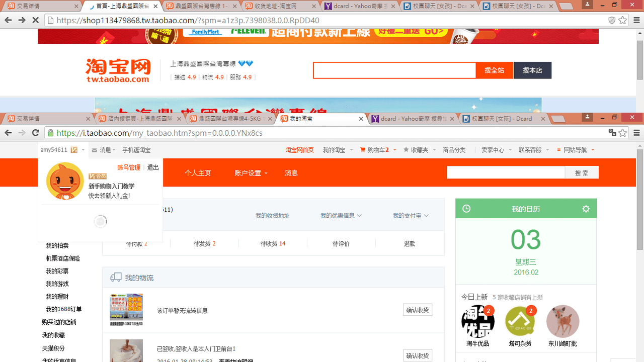The height and width of the screenshot is (362, 644).
Task: Click 待评价 order status
Action: pos(341,243)
